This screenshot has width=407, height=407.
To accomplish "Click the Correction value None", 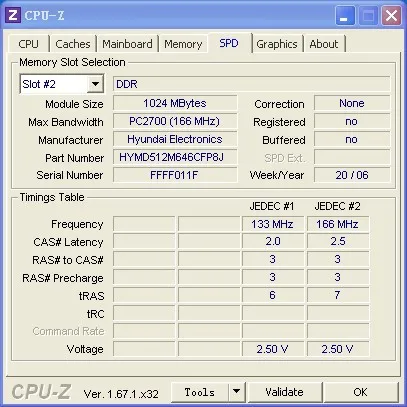I will [352, 103].
